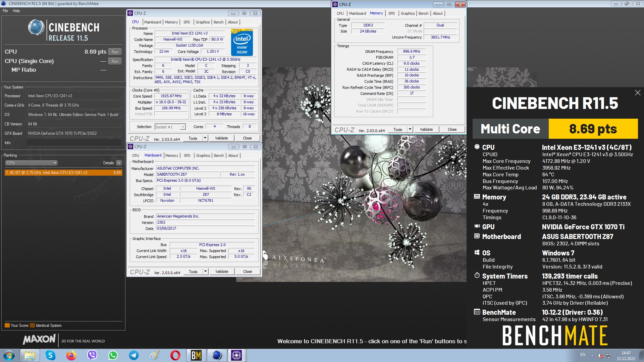Open Paint from the taskbar
Image resolution: width=644 pixels, height=362 pixels.
[x=155, y=355]
